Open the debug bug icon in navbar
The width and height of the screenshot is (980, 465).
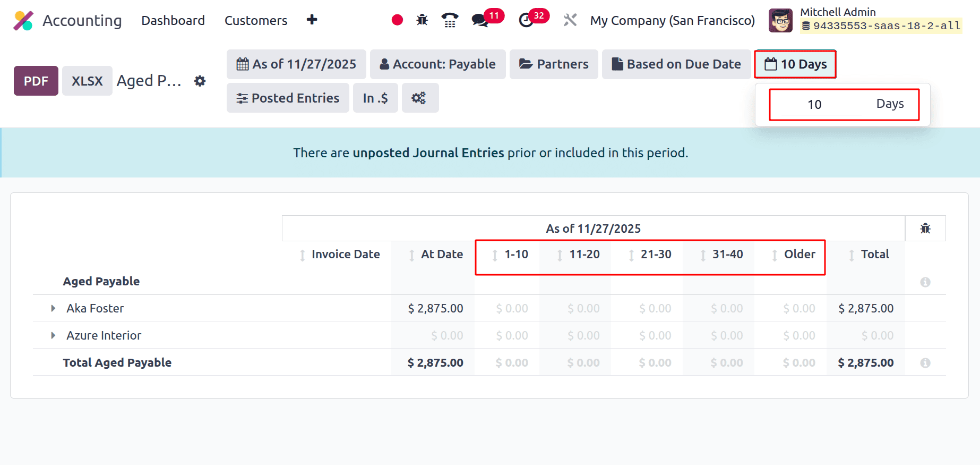click(422, 20)
